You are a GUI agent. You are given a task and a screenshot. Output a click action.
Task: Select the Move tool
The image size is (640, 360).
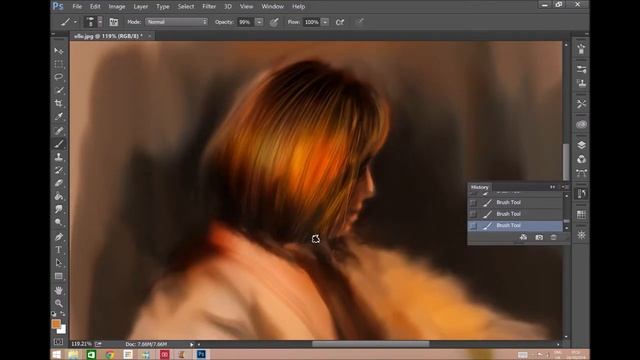click(x=59, y=51)
